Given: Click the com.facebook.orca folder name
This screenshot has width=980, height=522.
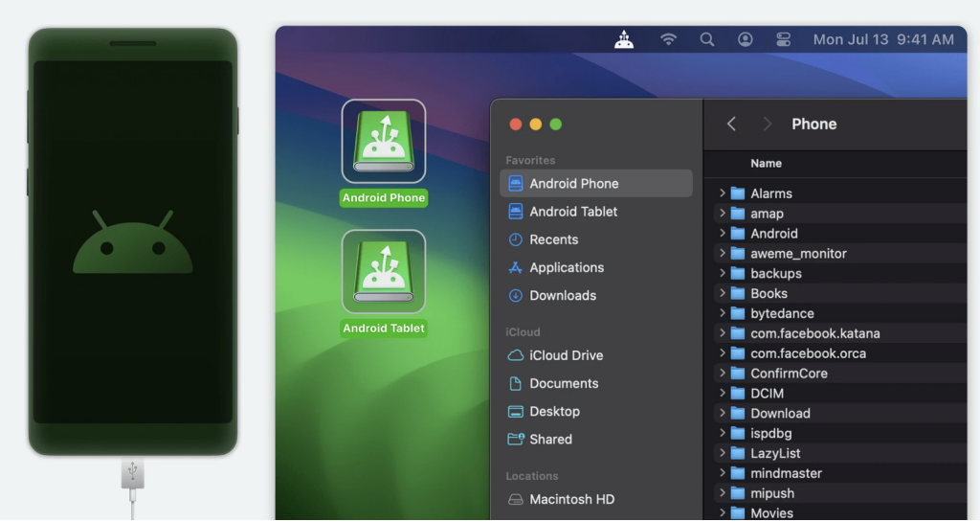Looking at the screenshot, I should 808,353.
